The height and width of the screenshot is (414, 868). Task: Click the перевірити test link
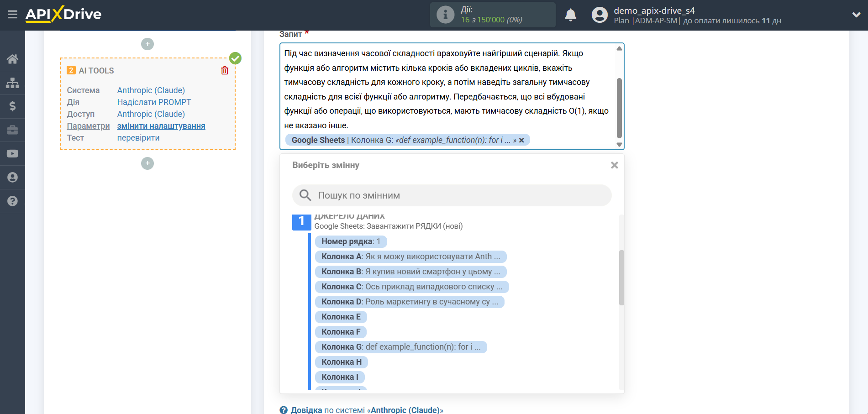[x=138, y=138]
